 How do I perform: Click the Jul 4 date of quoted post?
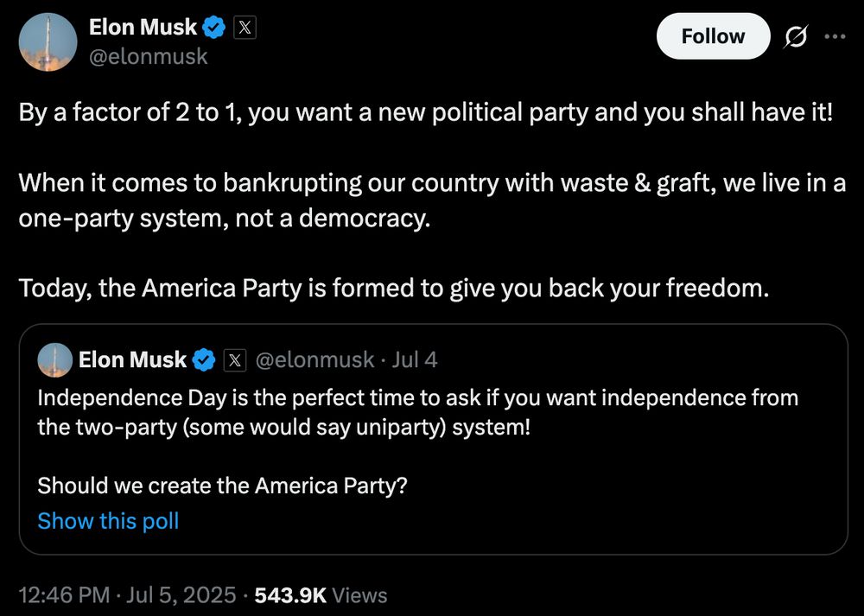(x=415, y=359)
